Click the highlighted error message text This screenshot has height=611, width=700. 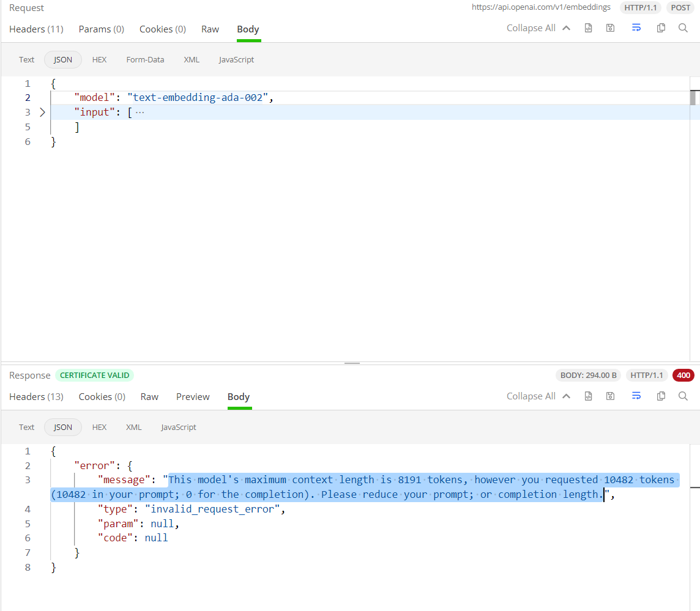click(365, 487)
